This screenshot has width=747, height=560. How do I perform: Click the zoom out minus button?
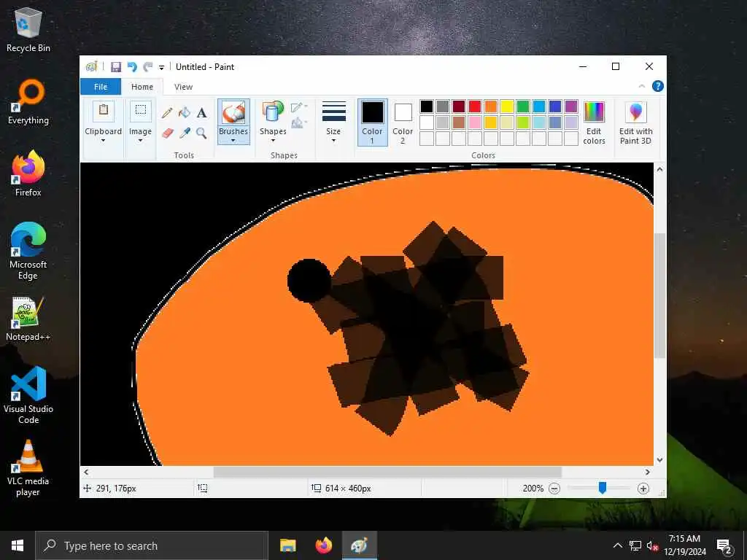(554, 489)
